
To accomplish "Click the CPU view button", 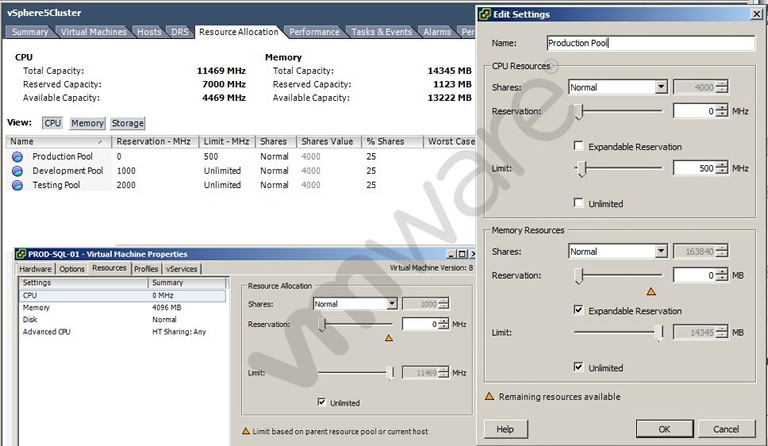I will tap(52, 123).
